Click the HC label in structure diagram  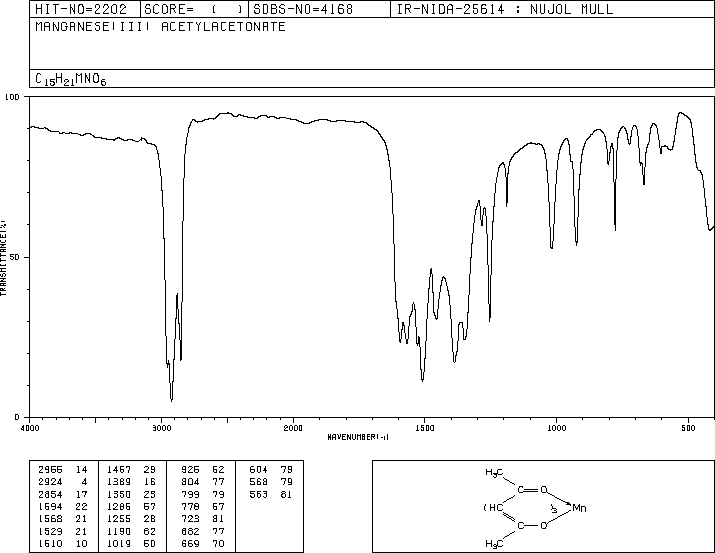click(496, 507)
